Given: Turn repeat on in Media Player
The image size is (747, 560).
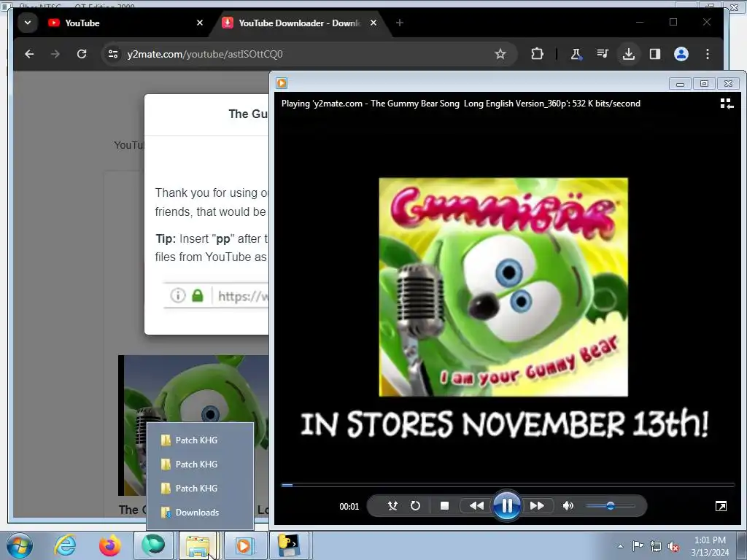Looking at the screenshot, I should coord(415,506).
